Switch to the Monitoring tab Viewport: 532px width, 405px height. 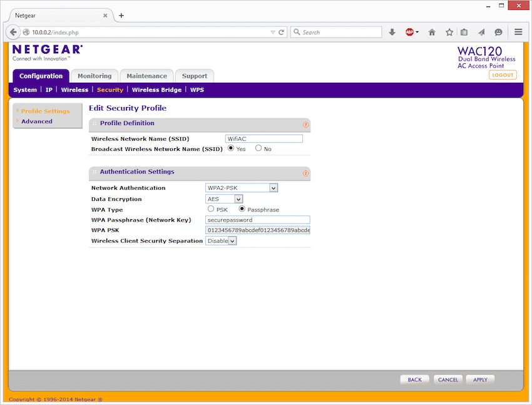click(95, 76)
